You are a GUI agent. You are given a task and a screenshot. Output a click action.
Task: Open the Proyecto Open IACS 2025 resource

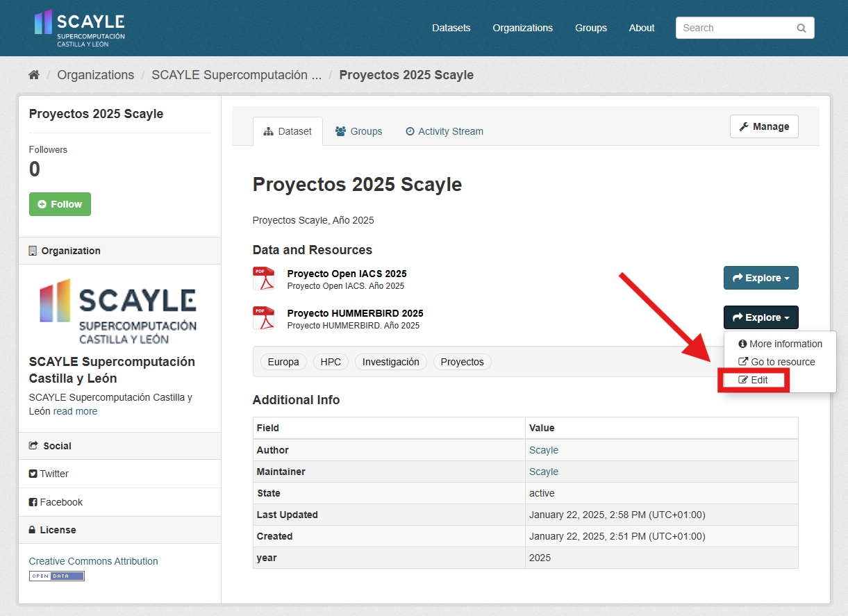pos(347,274)
